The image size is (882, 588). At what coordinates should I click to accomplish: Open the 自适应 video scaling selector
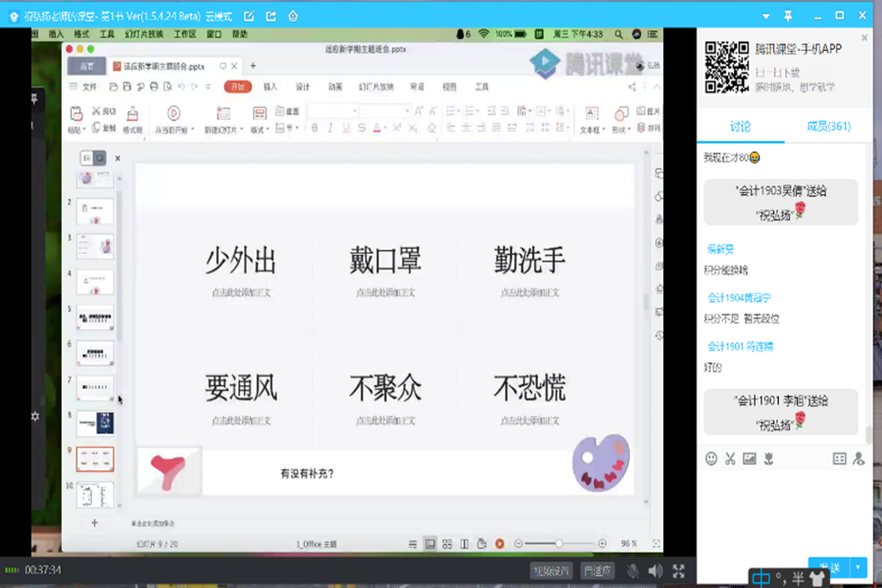597,570
